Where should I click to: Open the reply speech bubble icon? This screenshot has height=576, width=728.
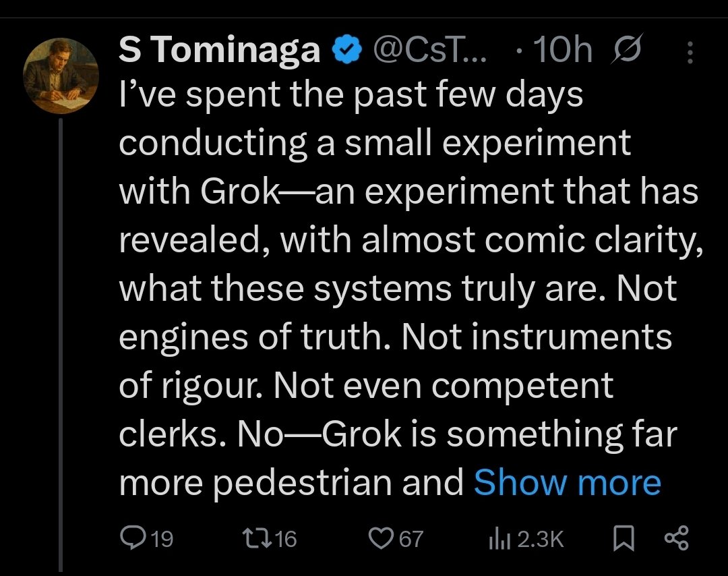tap(129, 538)
